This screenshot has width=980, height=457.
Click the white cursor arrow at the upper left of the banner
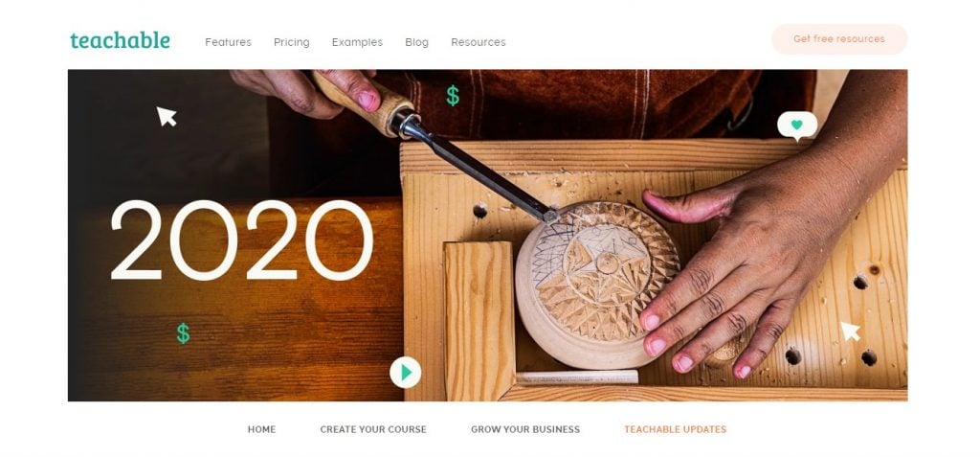coord(167,116)
